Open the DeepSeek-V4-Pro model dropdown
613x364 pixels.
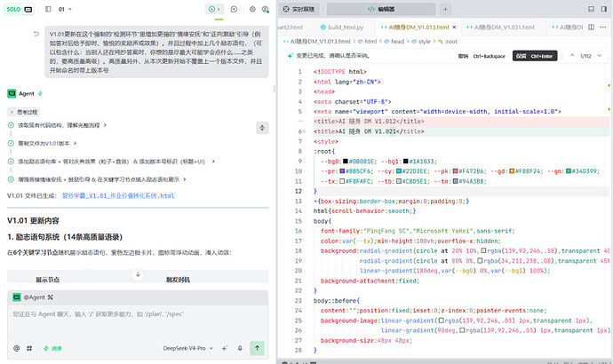[x=188, y=348]
